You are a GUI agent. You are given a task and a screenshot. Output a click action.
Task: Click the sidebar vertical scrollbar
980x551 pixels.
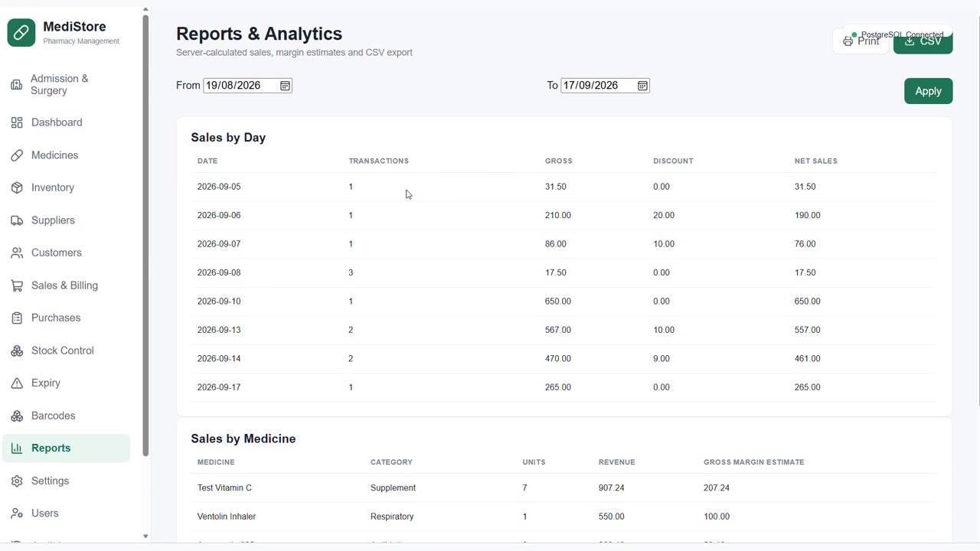[145, 236]
